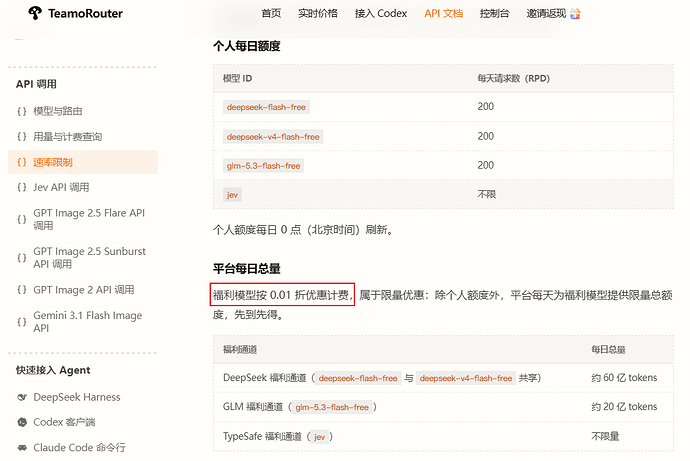Click 每日总量 column header

(x=608, y=349)
